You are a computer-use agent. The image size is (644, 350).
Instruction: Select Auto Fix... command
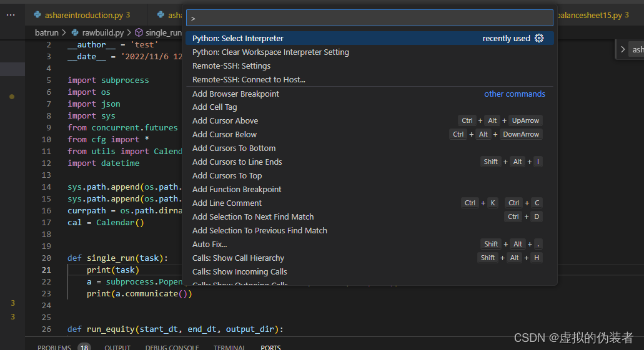click(369, 244)
